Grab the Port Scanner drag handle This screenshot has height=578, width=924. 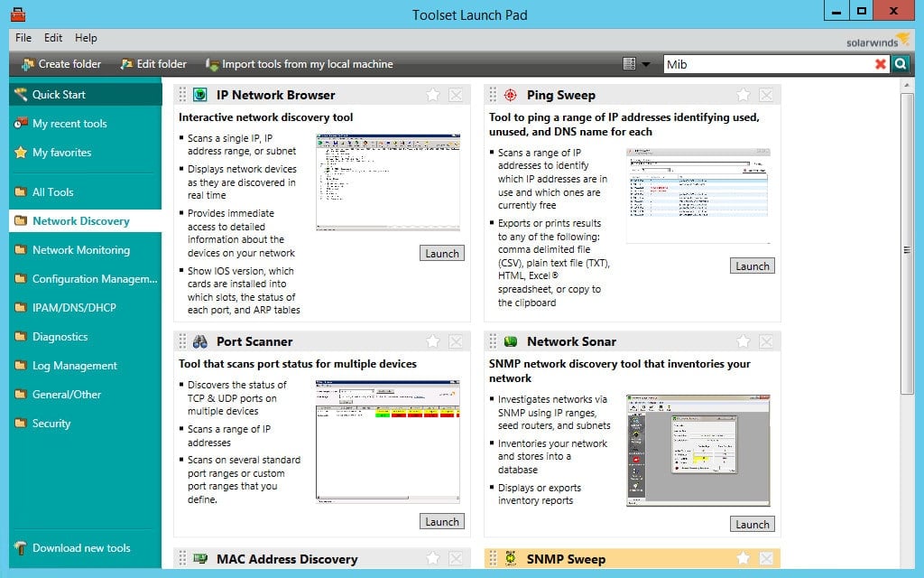(182, 340)
